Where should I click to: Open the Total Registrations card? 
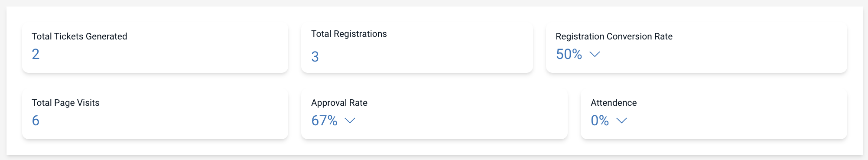417,48
